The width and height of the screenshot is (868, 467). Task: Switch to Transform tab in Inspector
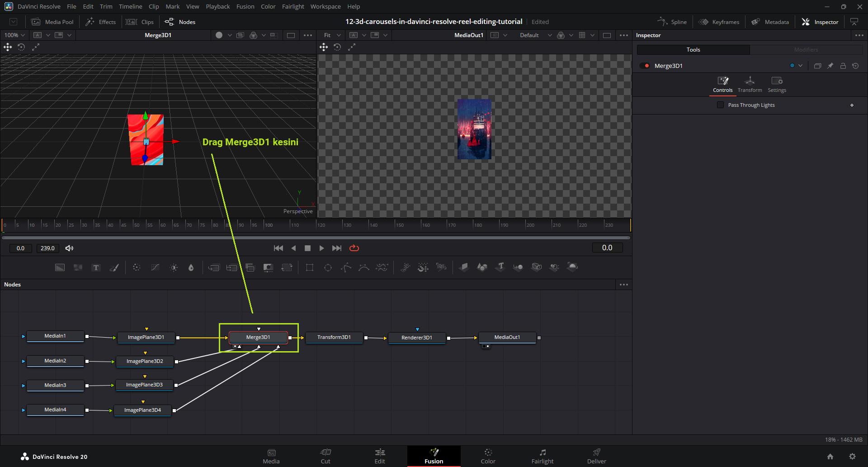750,84
